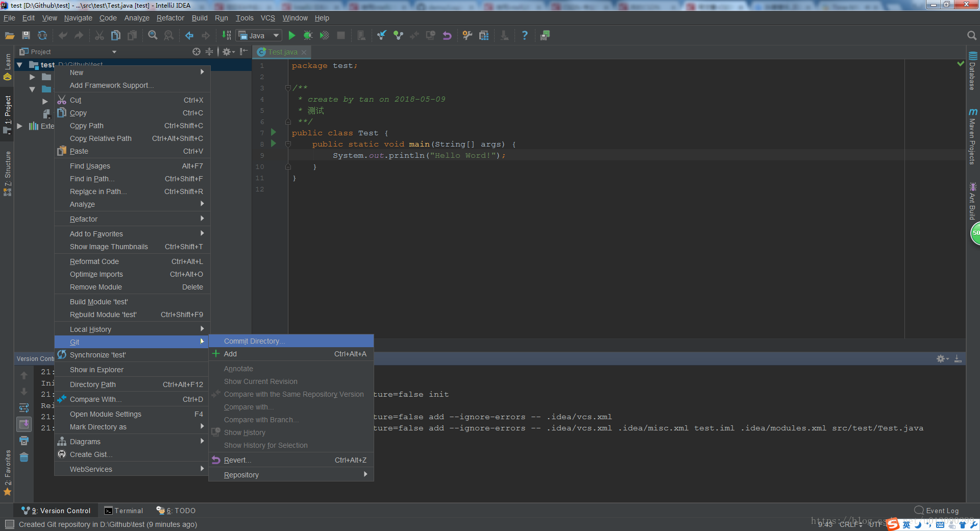Open Settings with the wrench icon
The width and height of the screenshot is (980, 531).
467,36
